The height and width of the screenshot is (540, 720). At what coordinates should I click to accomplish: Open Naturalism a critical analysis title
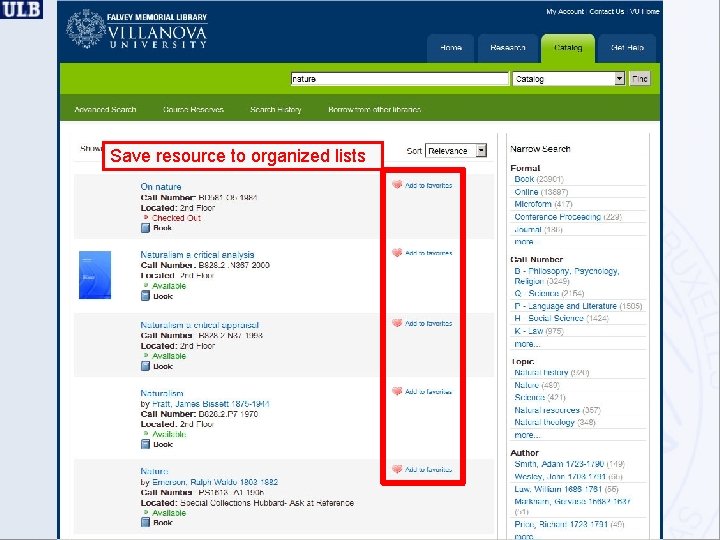(x=197, y=254)
